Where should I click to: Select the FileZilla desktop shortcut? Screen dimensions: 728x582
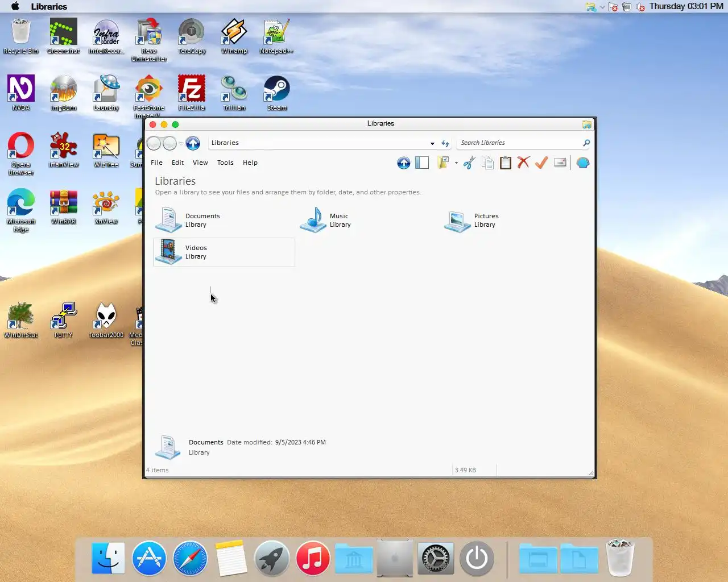click(192, 93)
